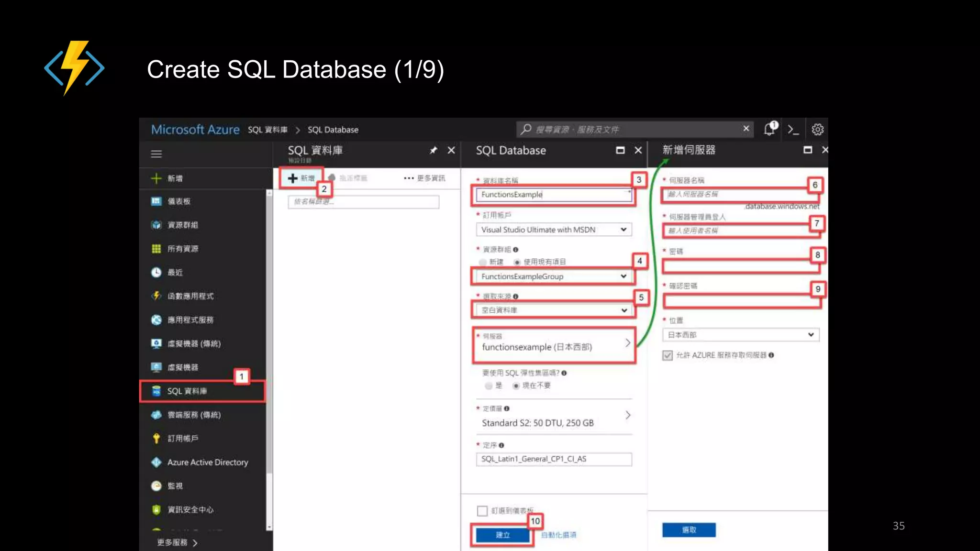
Task: Open the settings gear icon
Action: (x=817, y=130)
